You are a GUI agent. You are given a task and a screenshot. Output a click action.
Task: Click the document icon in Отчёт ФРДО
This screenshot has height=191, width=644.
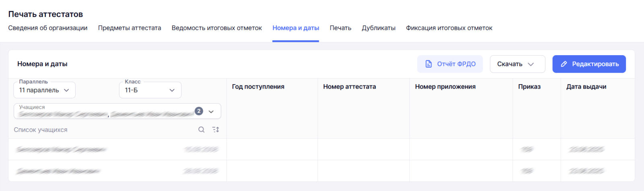[429, 64]
